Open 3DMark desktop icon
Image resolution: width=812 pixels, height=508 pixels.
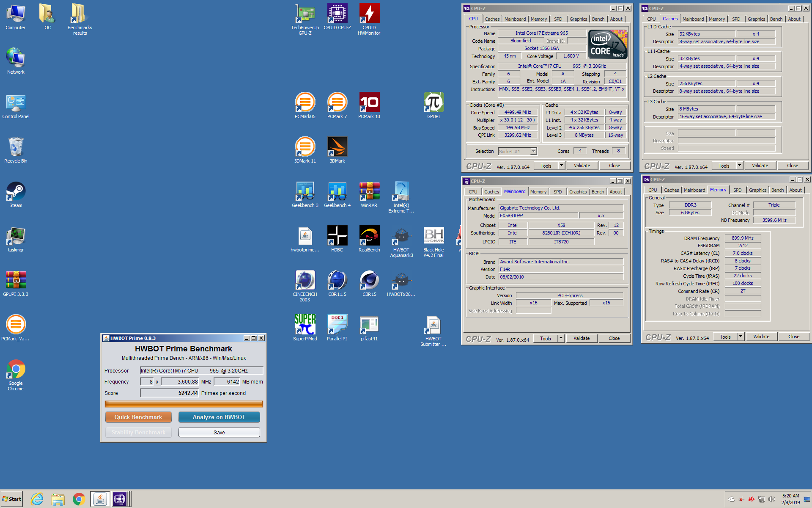(337, 150)
